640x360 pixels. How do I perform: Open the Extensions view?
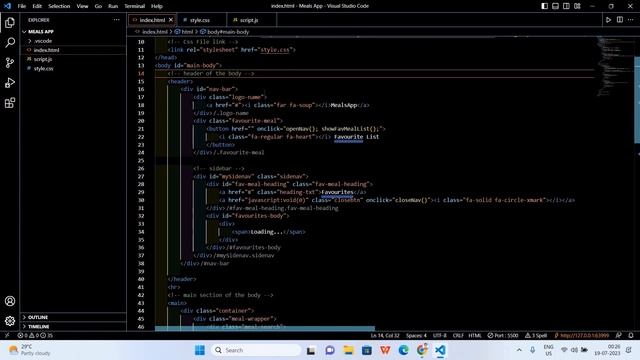10,102
